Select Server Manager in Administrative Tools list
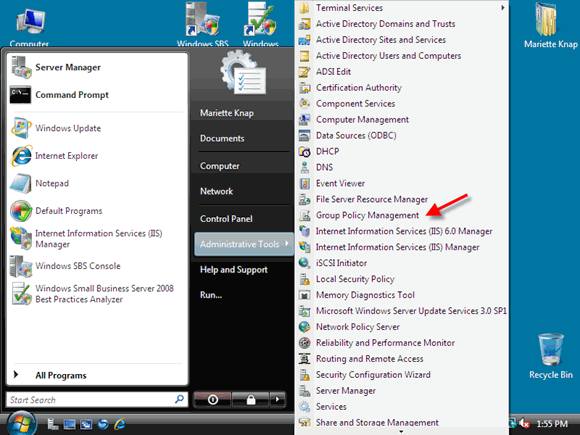The width and height of the screenshot is (580, 435). click(345, 391)
